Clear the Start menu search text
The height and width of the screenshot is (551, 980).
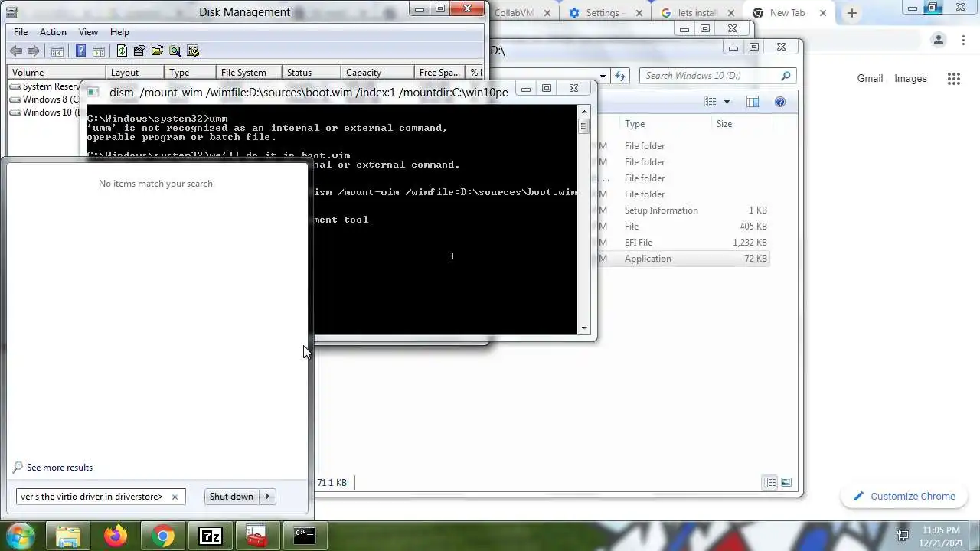[x=175, y=497]
